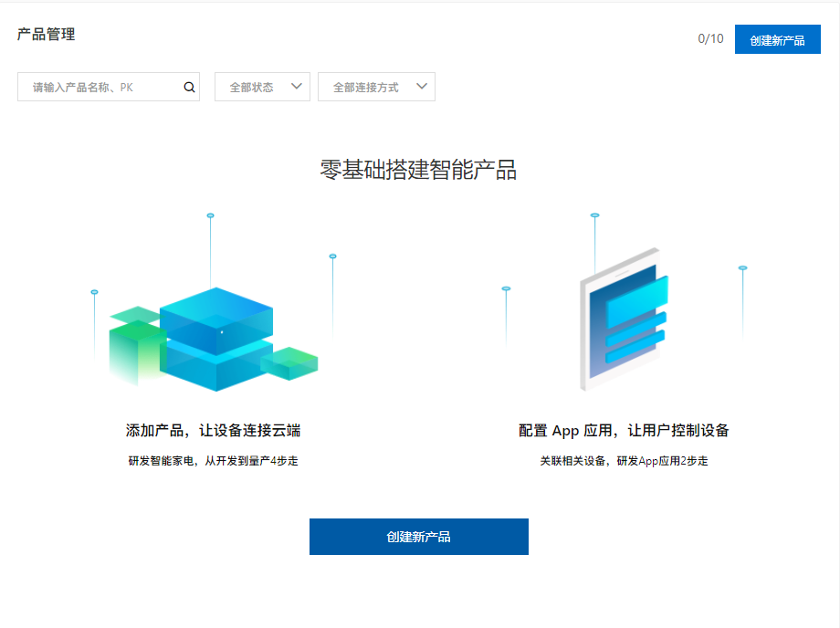Image resolution: width=840 pixels, height=628 pixels.
Task: Click the top-right 创建新产品 button
Action: point(777,39)
